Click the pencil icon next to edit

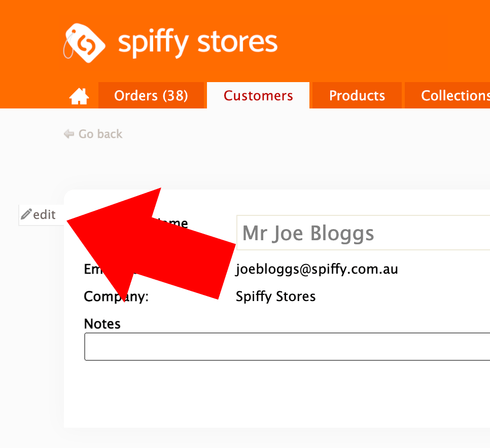point(26,214)
